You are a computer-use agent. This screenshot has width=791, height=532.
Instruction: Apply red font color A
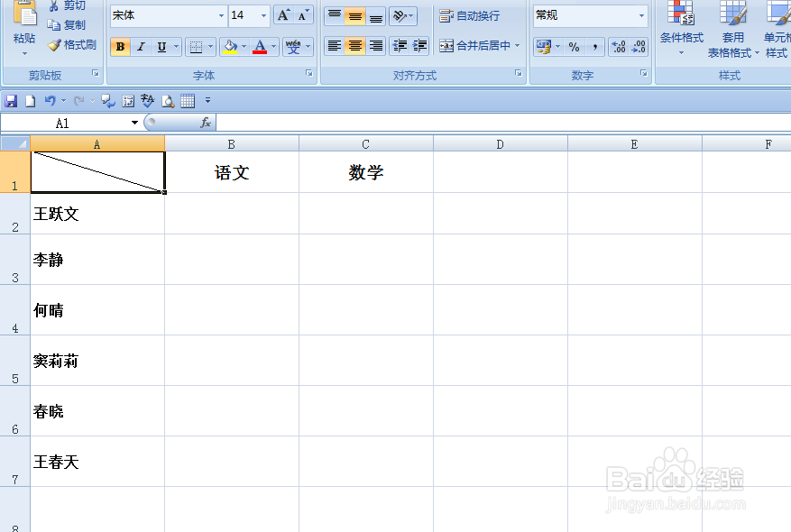(x=260, y=47)
